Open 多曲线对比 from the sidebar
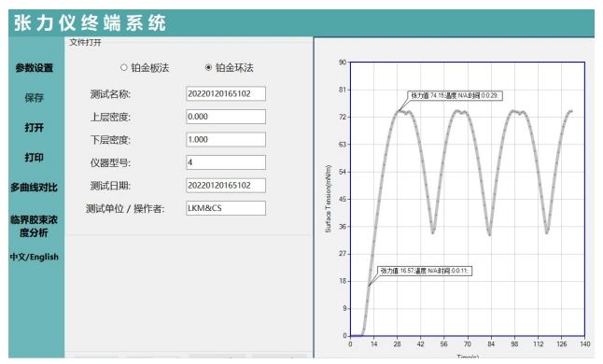This screenshot has width=603, height=364. point(34,188)
